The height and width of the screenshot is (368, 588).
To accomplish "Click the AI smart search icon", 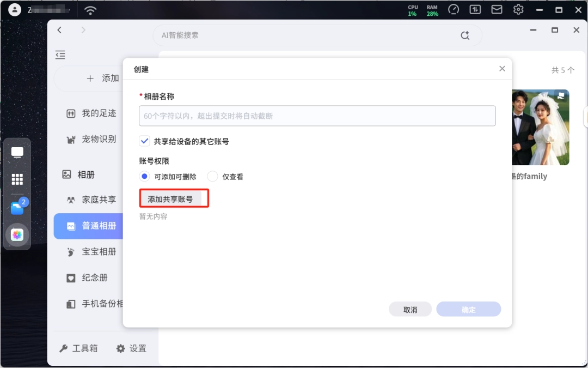I will click(x=465, y=35).
